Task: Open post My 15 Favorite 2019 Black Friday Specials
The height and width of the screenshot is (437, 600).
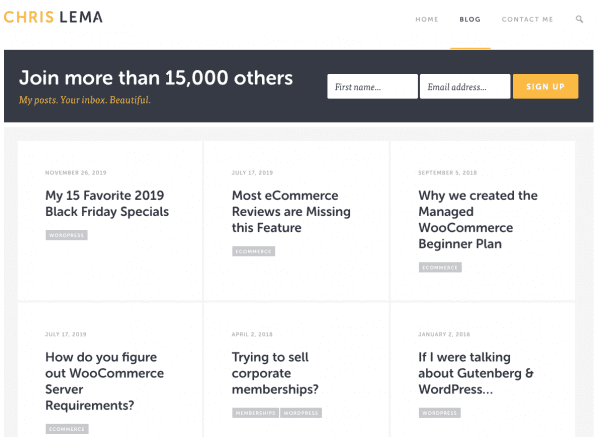Action: point(107,204)
